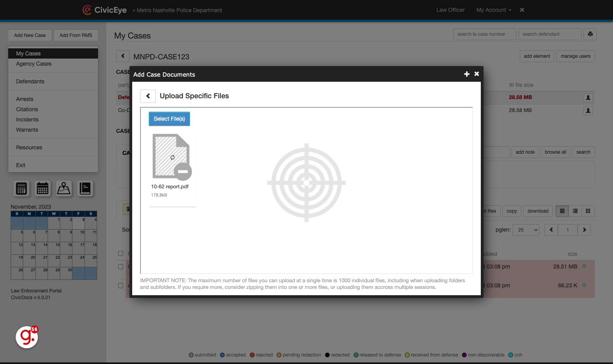Image resolution: width=613 pixels, height=364 pixels.
Task: Print the My Cases page
Action: coord(590,34)
